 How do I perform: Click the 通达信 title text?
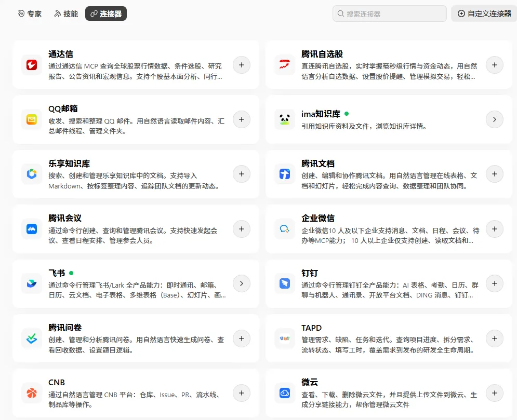pos(61,54)
